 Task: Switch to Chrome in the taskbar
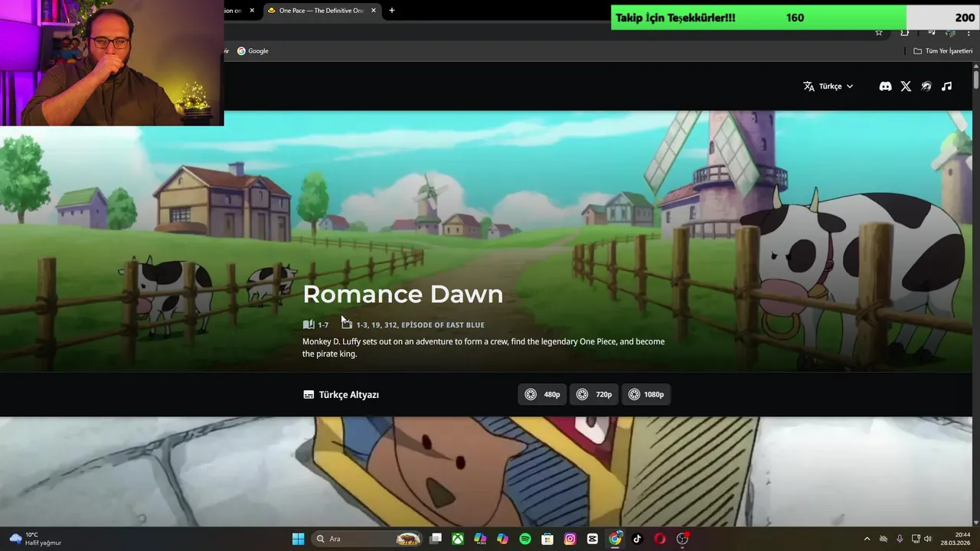pyautogui.click(x=615, y=539)
